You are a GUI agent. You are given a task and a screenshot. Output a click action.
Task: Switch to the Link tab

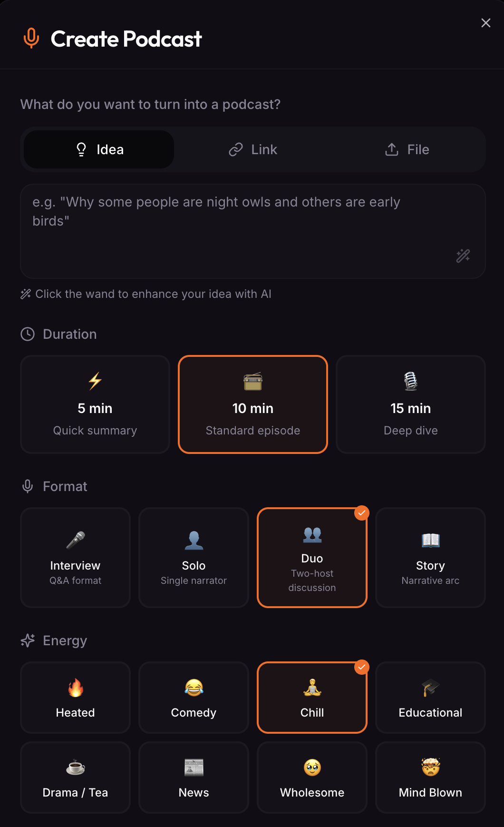click(252, 149)
